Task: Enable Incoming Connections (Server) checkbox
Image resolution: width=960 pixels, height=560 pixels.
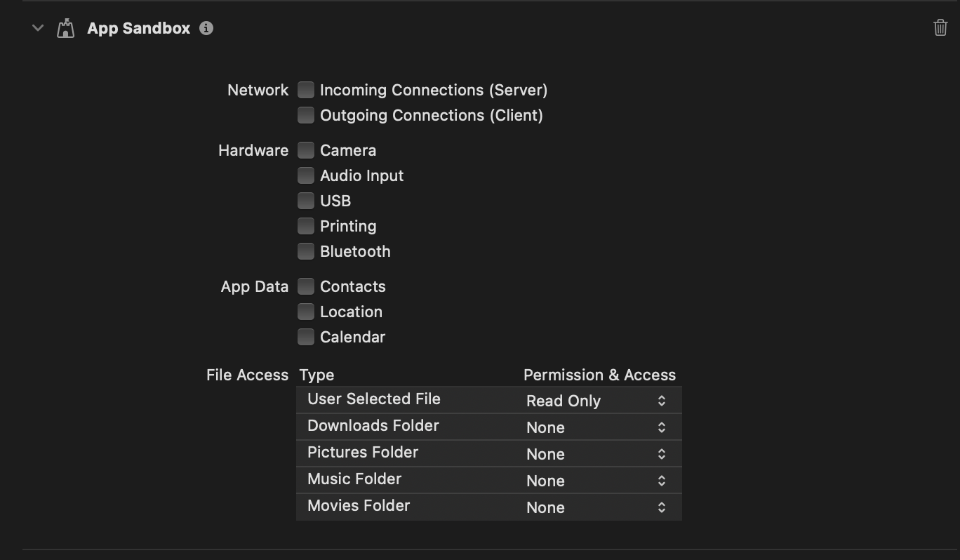Action: tap(306, 90)
